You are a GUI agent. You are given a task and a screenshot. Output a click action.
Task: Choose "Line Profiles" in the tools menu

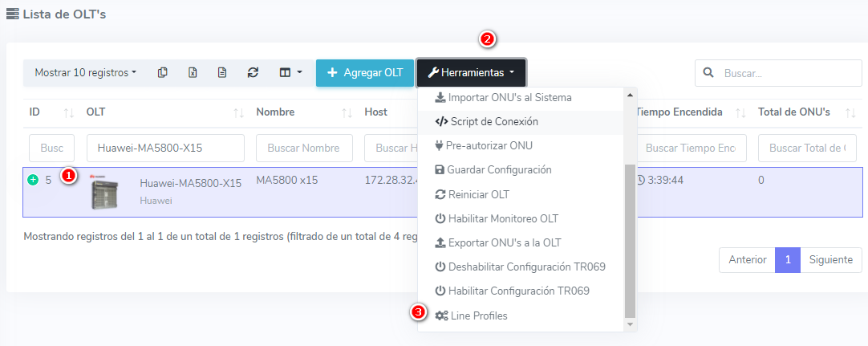point(478,315)
